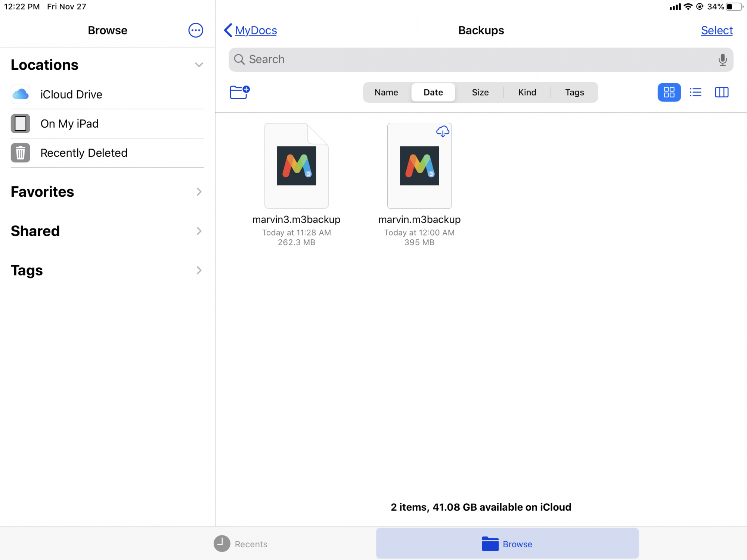Open the more options ellipsis menu
The height and width of the screenshot is (560, 747).
(x=196, y=30)
